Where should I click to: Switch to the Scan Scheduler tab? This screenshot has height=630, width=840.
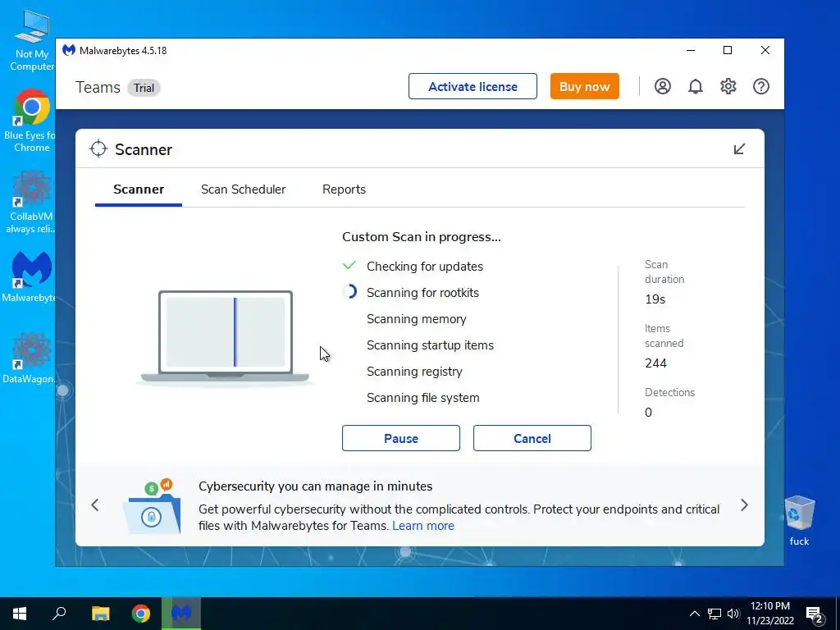(x=243, y=189)
